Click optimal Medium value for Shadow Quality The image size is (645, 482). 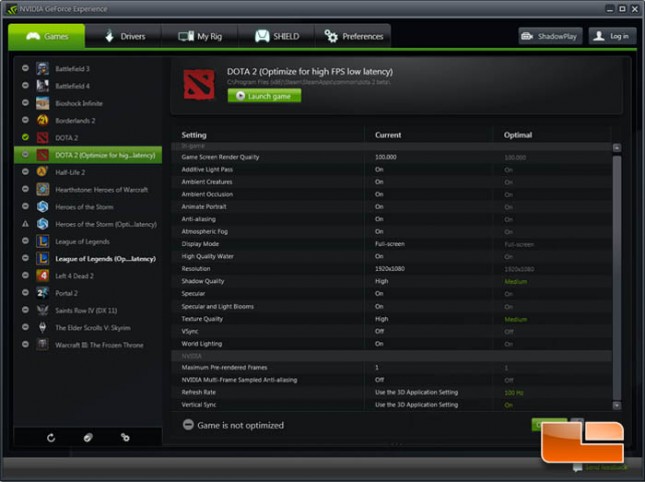point(515,282)
